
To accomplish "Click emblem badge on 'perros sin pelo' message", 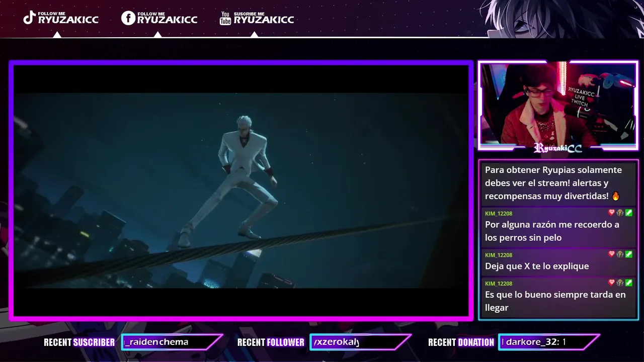I will coord(620,213).
